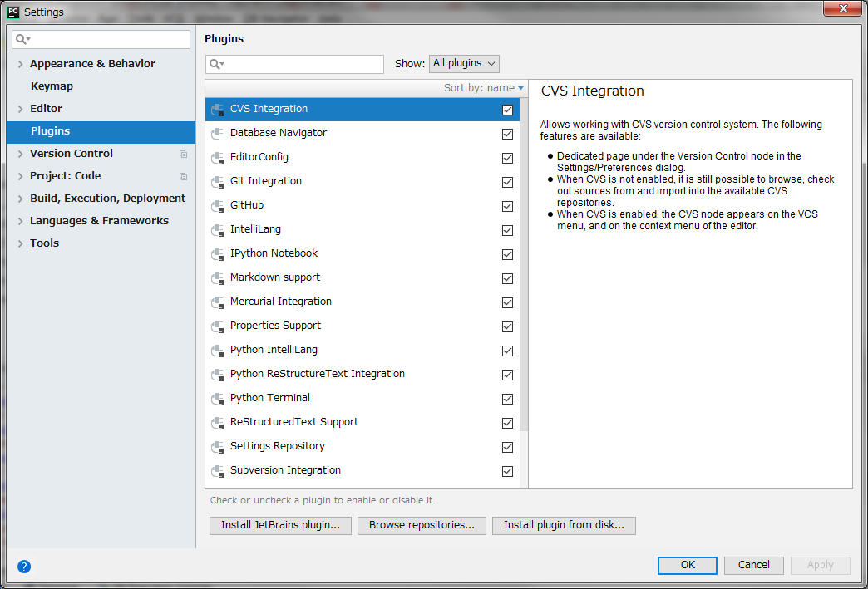
Task: Select Plugins in the settings tree
Action: click(101, 131)
